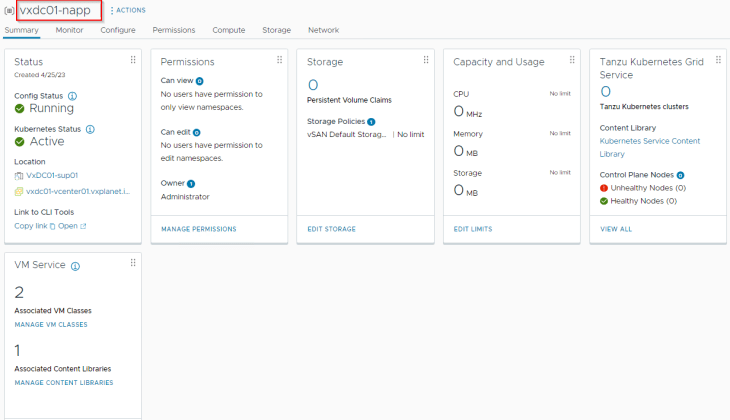Click Edit Limits
730x420 pixels.
tap(473, 229)
